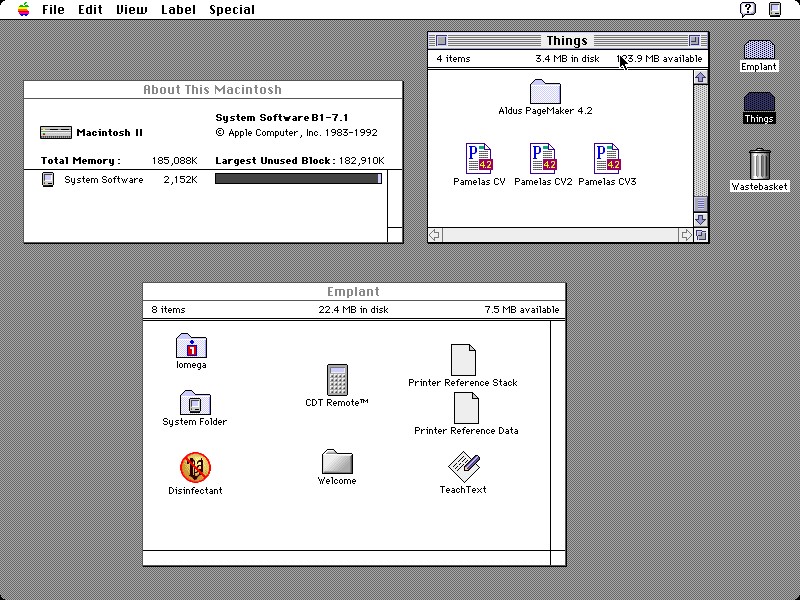Image resolution: width=800 pixels, height=600 pixels.
Task: Open the Apple menu
Action: click(x=24, y=10)
